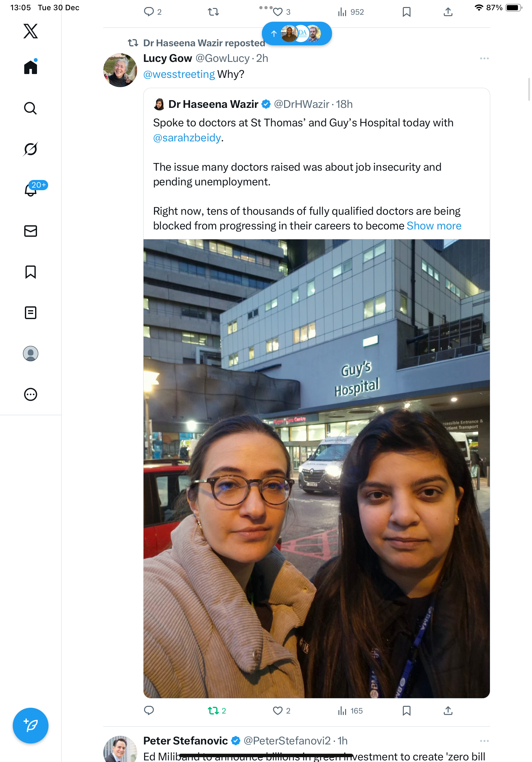Expand quoted tweet with Show more
The width and height of the screenshot is (532, 762).
coord(434,226)
